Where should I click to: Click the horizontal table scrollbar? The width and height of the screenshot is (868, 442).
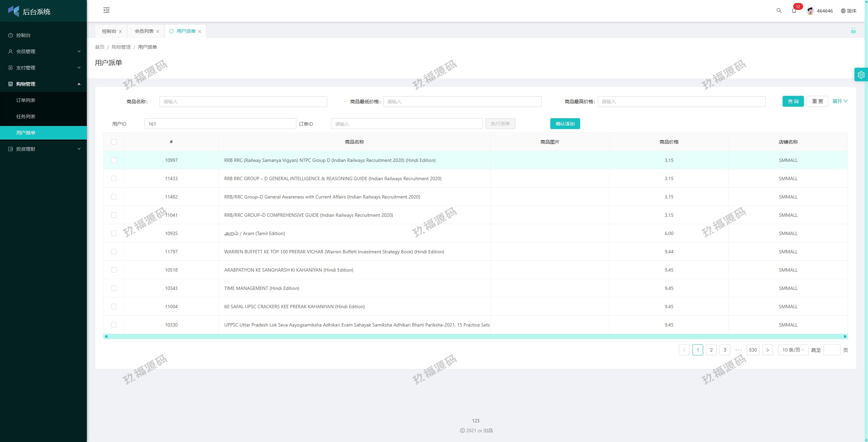click(475, 336)
